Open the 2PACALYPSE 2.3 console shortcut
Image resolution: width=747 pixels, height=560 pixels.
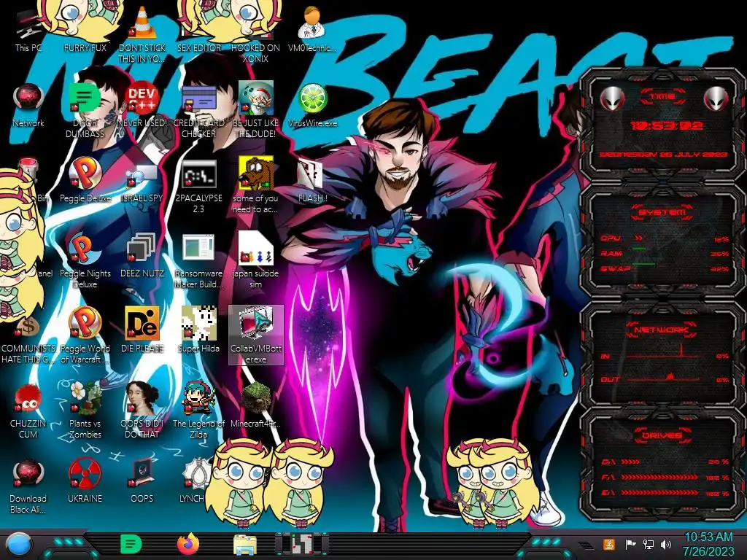(198, 186)
